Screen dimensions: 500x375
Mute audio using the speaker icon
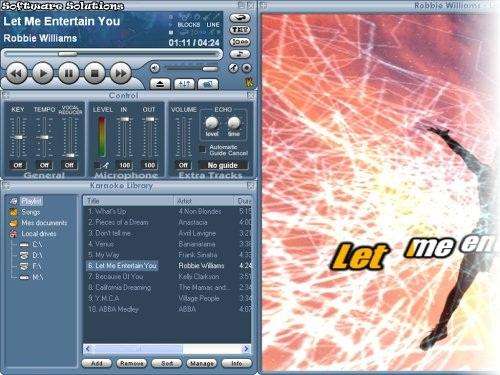click(x=155, y=68)
